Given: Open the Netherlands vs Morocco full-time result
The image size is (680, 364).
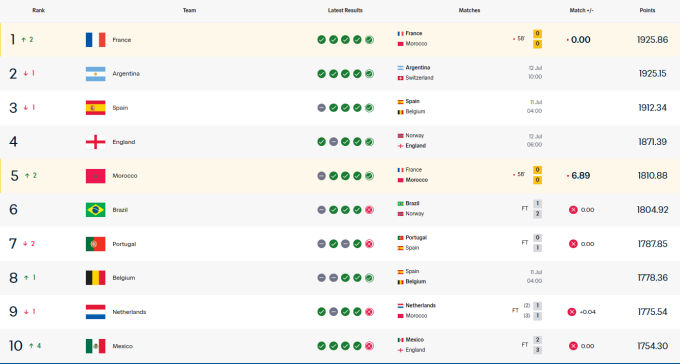Looking at the screenshot, I should tap(469, 311).
